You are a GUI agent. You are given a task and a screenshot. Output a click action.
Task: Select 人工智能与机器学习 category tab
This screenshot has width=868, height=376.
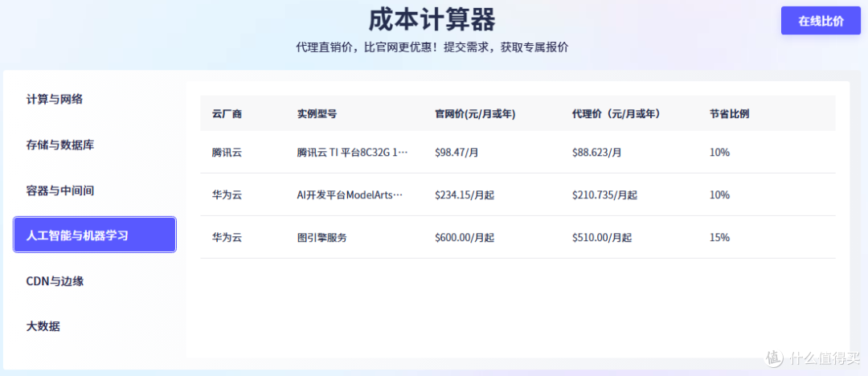(95, 235)
